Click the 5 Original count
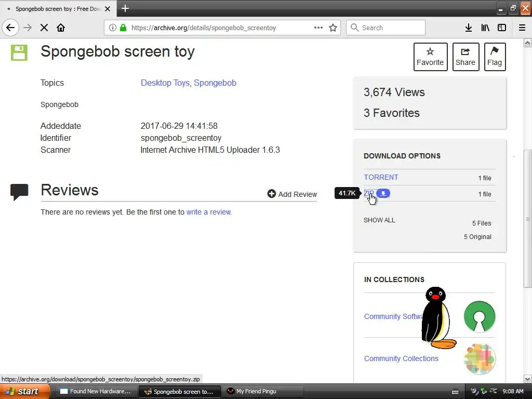The image size is (532, 399). point(477,237)
